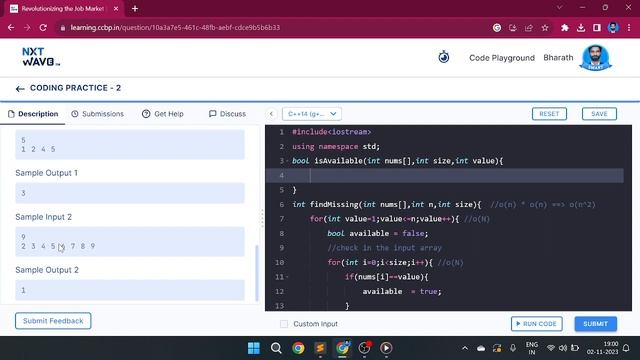The image size is (640, 360).
Task: Open the extensions puzzle icon
Action: pyautogui.click(x=564, y=28)
